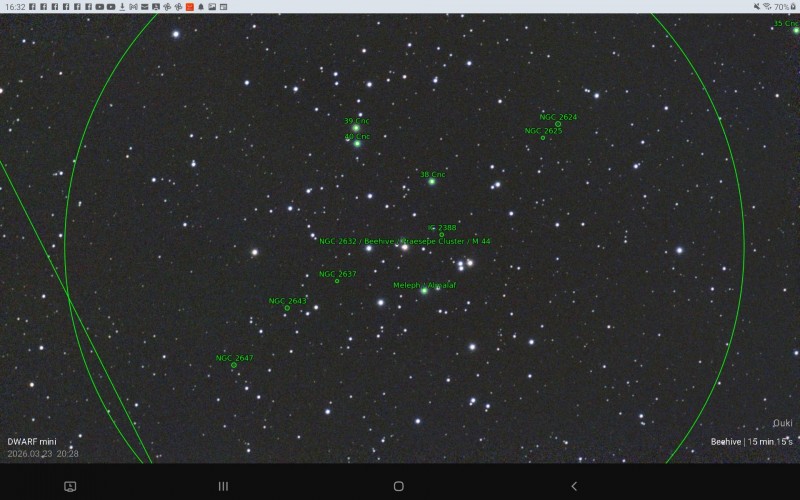Select the IC 2388 object label

[442, 228]
